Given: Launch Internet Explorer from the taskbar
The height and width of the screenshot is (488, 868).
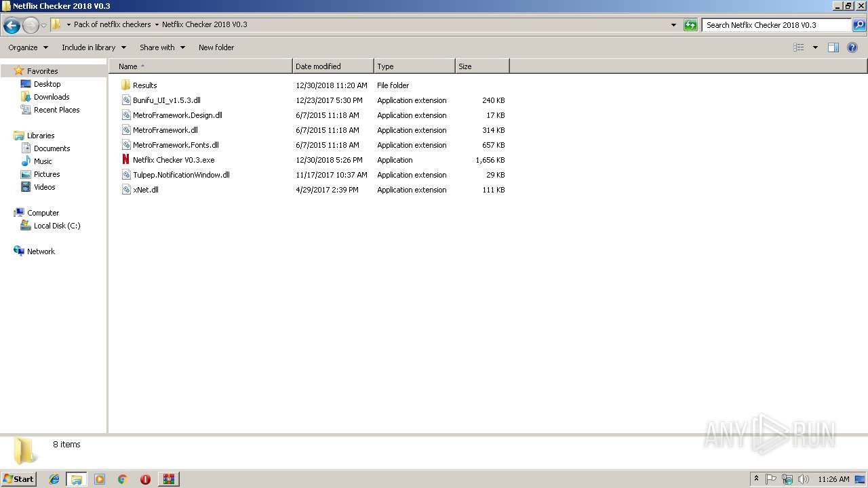Looking at the screenshot, I should pyautogui.click(x=54, y=479).
